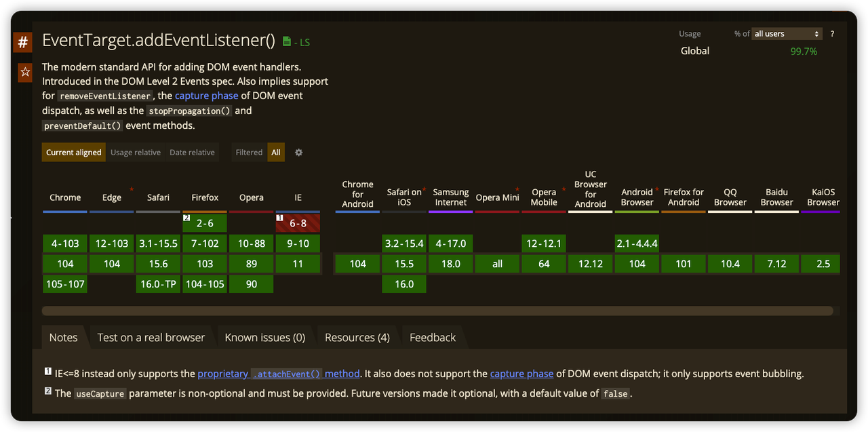The height and width of the screenshot is (432, 868).
Task: Toggle the All browsers filter
Action: pyautogui.click(x=275, y=153)
